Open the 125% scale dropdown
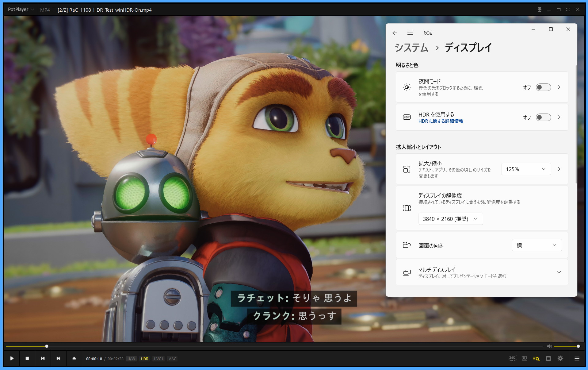588x370 pixels. (526, 169)
